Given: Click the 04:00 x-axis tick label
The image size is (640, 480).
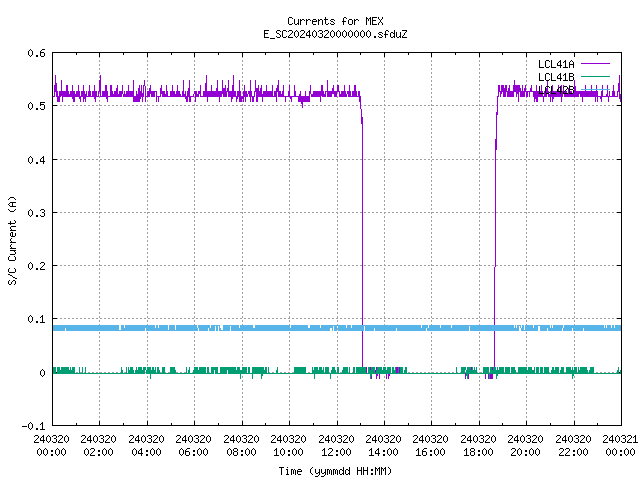Looking at the screenshot, I should tap(146, 452).
